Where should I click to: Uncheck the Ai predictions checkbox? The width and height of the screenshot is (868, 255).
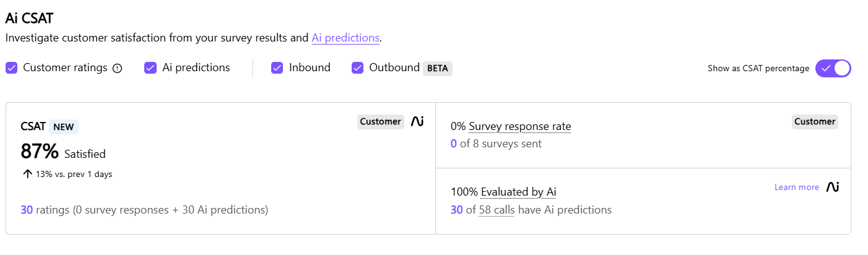point(150,68)
